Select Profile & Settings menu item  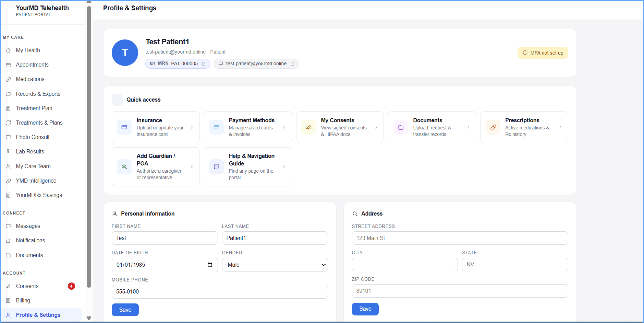tap(41, 315)
